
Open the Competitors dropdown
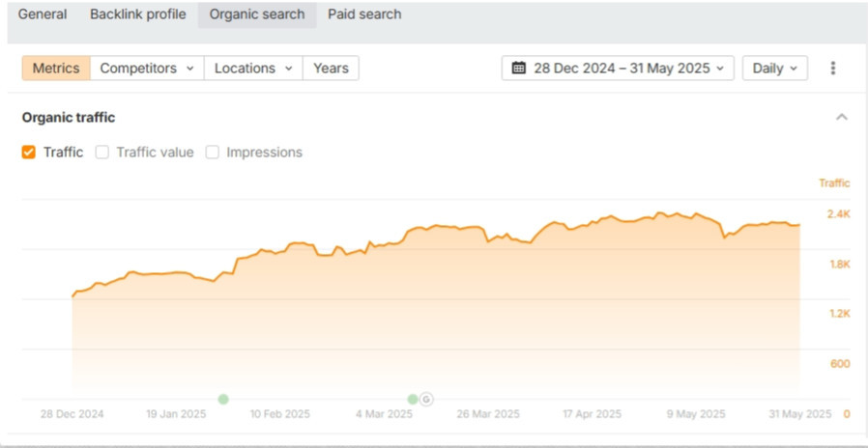pos(147,69)
